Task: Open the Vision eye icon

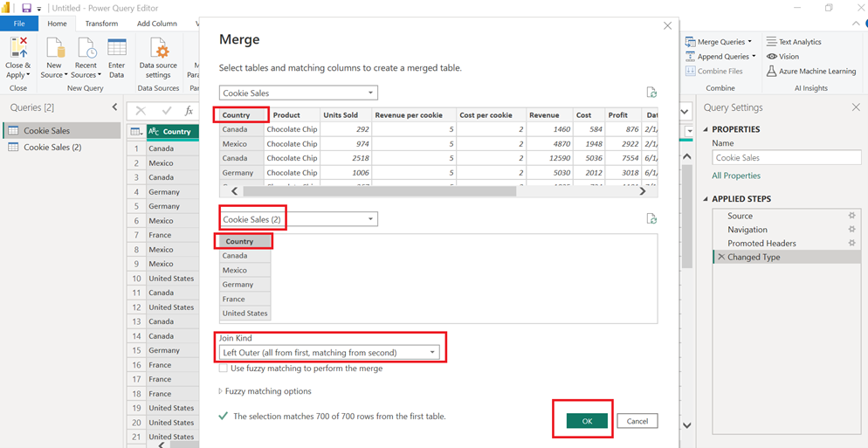Action: click(771, 57)
